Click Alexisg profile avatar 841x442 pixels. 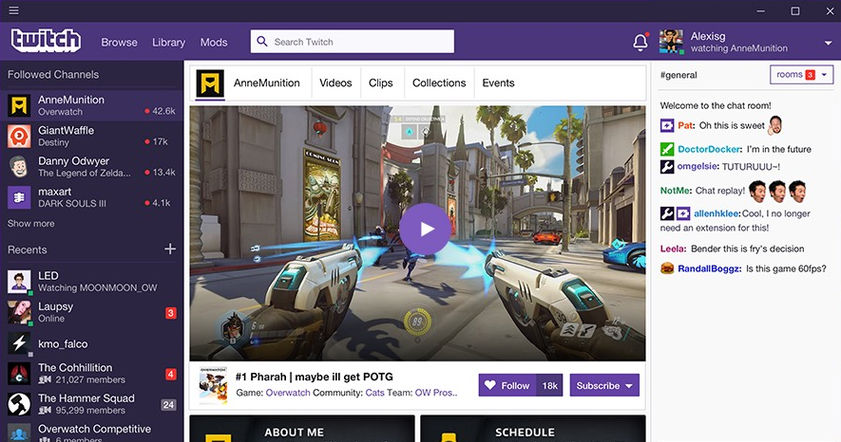click(x=672, y=42)
